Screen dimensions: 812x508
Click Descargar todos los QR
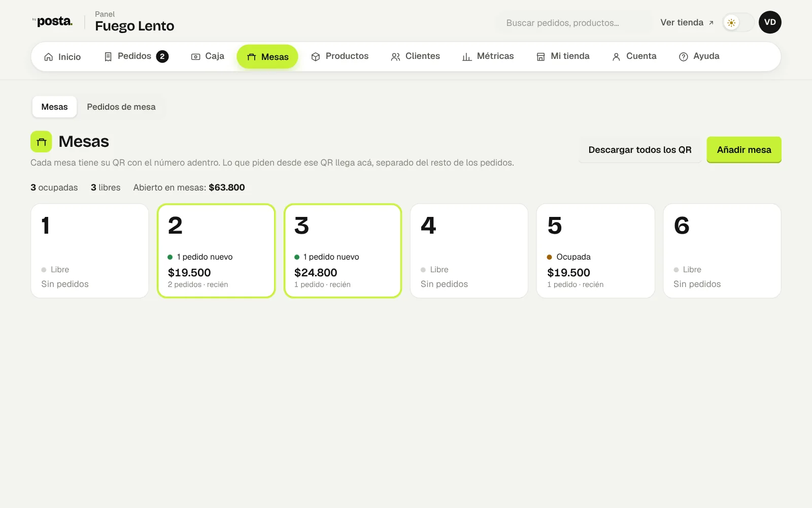point(640,150)
